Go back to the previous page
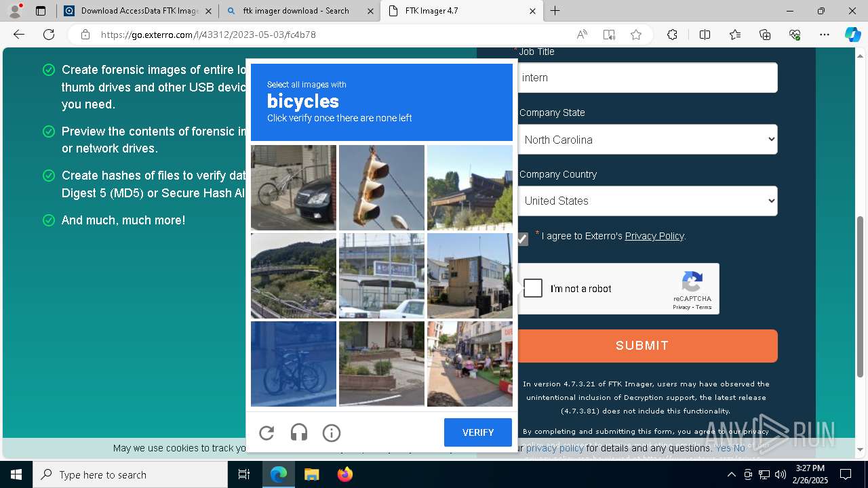The width and height of the screenshot is (868, 488). click(x=19, y=35)
